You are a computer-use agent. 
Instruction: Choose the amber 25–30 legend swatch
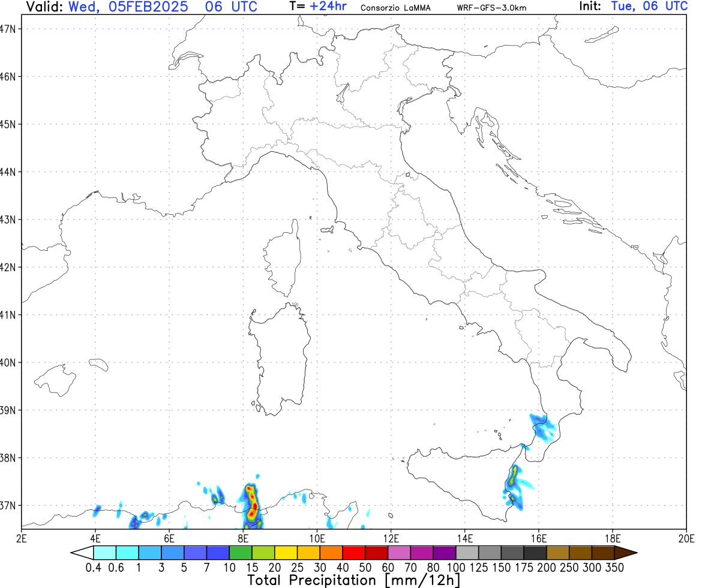click(308, 553)
